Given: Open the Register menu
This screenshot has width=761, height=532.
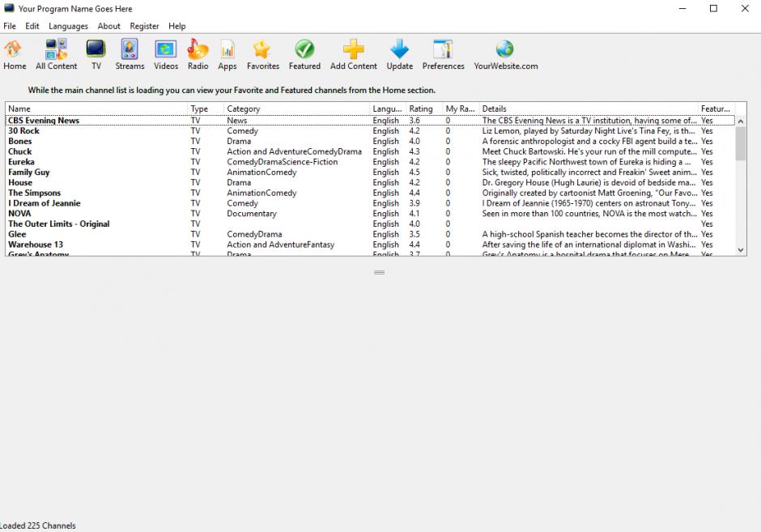Looking at the screenshot, I should pyautogui.click(x=144, y=26).
